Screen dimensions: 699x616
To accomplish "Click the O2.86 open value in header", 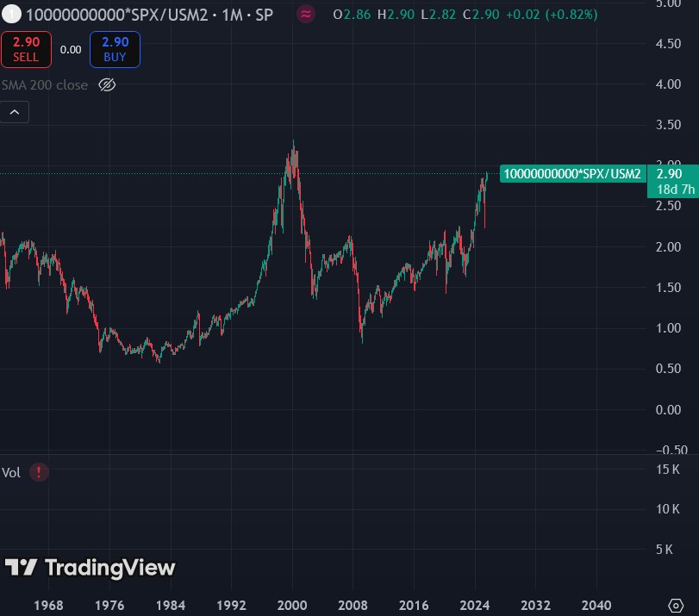I will [352, 15].
